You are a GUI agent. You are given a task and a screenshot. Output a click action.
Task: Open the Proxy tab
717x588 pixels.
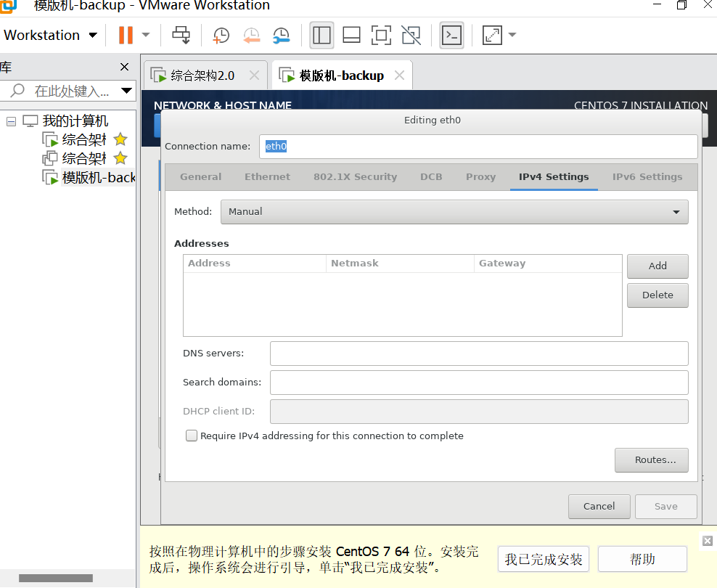pos(480,177)
